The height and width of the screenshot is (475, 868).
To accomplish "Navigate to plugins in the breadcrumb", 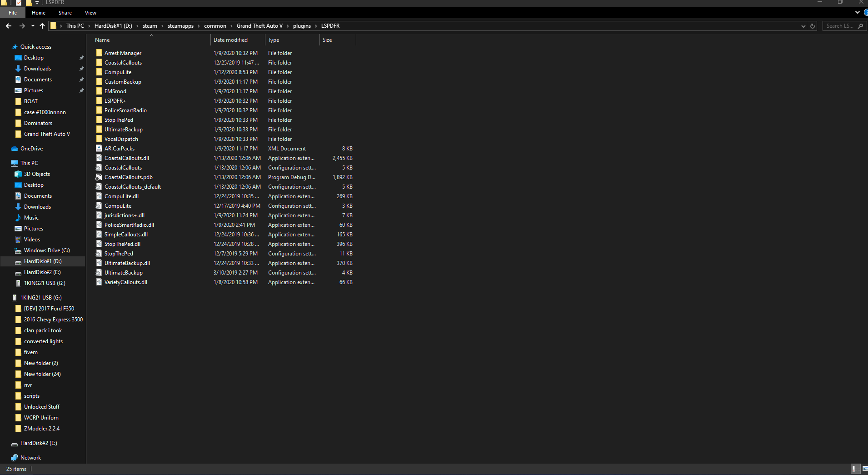I will coord(302,26).
